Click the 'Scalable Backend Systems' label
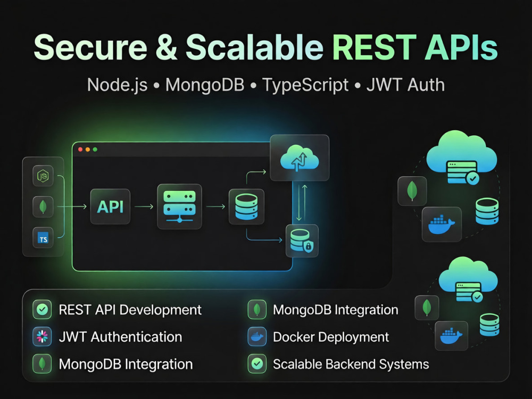The height and width of the screenshot is (399, 532). click(x=351, y=364)
